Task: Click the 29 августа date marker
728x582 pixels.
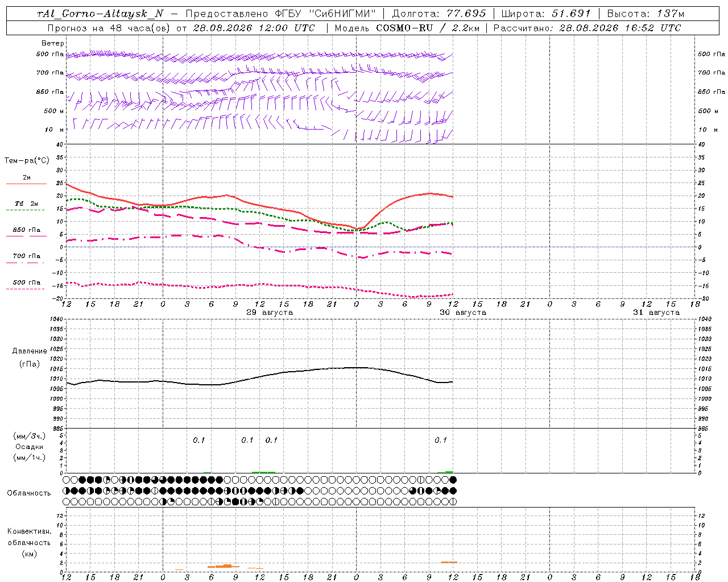Action: tap(270, 313)
